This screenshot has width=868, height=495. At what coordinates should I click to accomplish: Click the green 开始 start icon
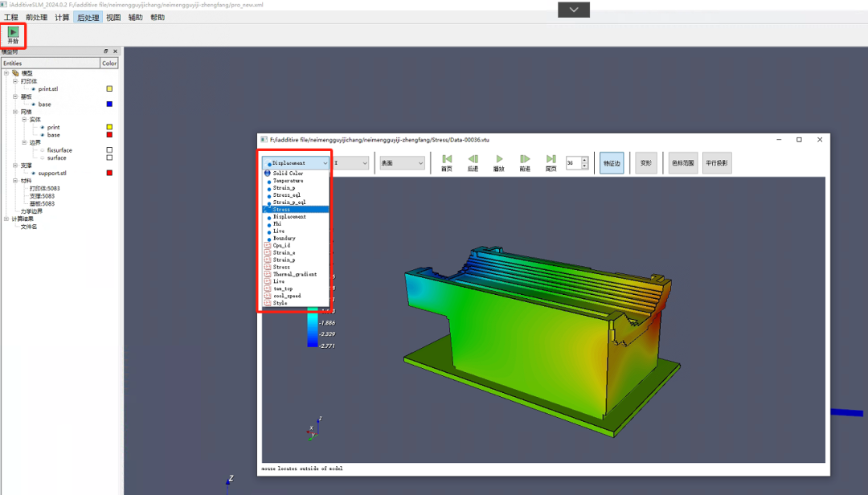[x=13, y=32]
